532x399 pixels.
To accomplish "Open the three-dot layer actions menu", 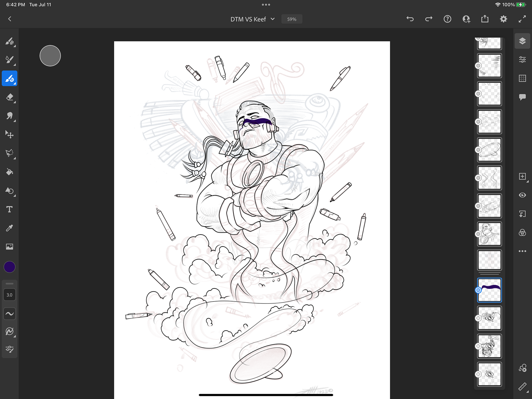I will tap(522, 251).
